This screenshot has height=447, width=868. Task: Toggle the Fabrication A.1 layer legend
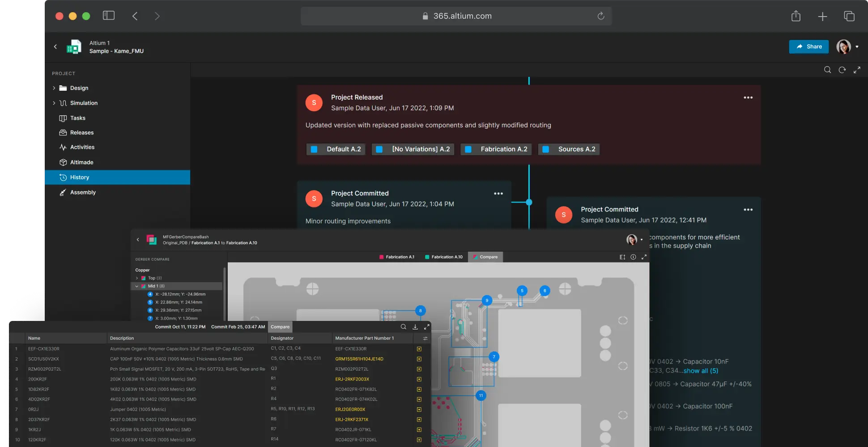click(396, 257)
